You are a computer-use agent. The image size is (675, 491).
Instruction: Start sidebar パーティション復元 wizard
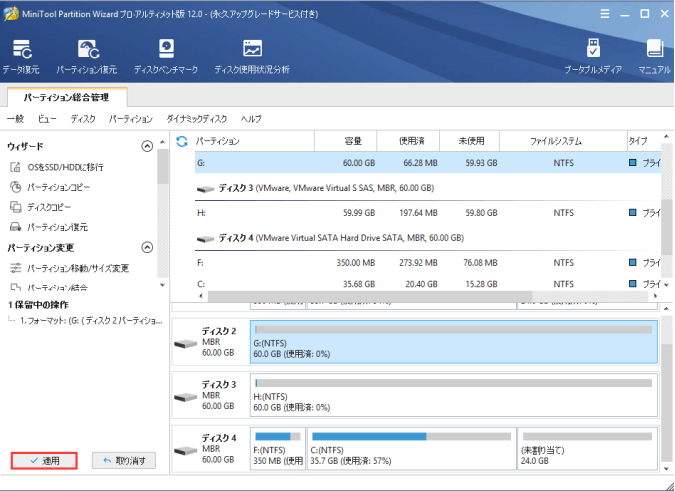(x=49, y=227)
